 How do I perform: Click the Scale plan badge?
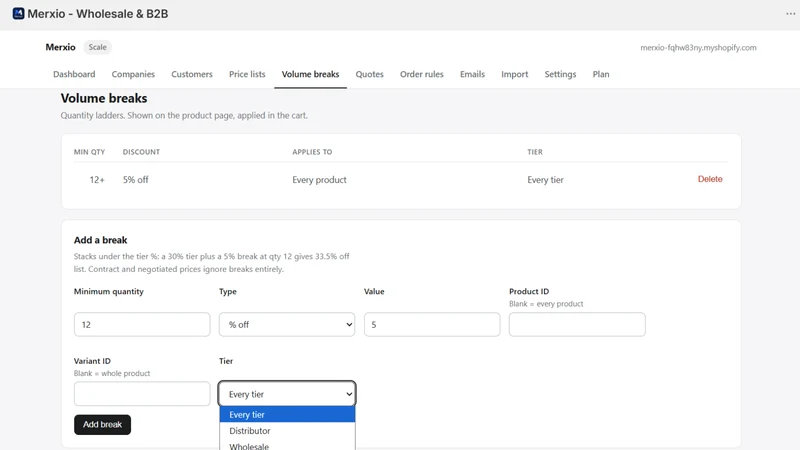[97, 47]
